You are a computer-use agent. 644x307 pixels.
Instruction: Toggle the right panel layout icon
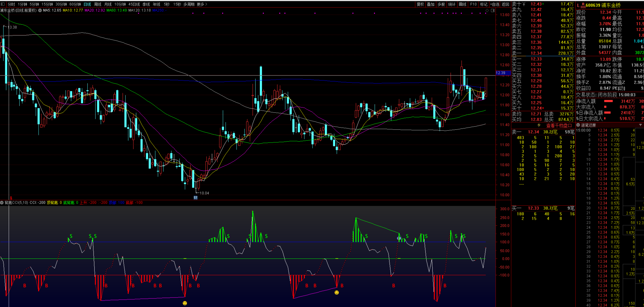(x=493, y=10)
